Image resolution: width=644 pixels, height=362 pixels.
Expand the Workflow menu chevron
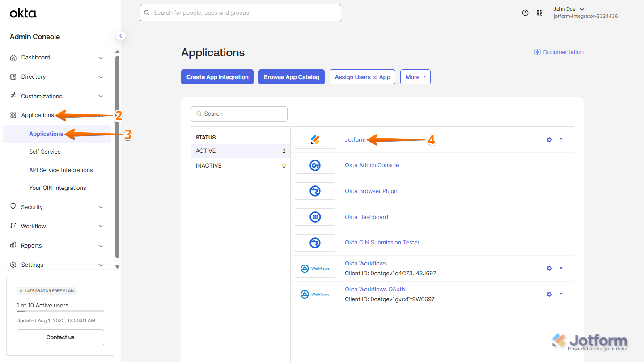coord(101,226)
